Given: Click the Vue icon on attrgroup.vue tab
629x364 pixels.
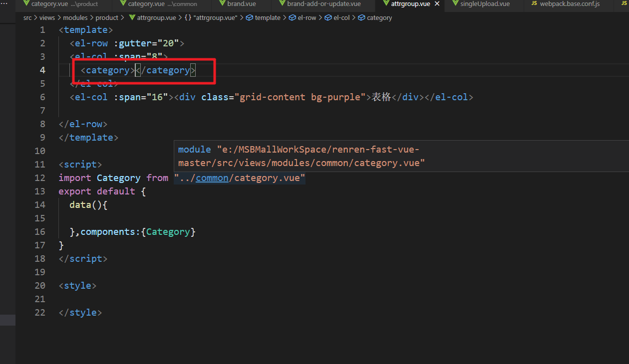Looking at the screenshot, I should tap(385, 4).
